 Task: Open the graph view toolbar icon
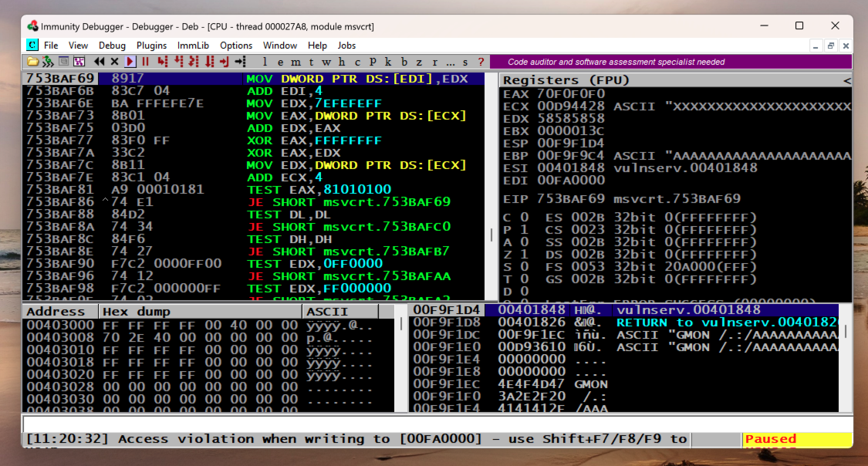[x=79, y=62]
